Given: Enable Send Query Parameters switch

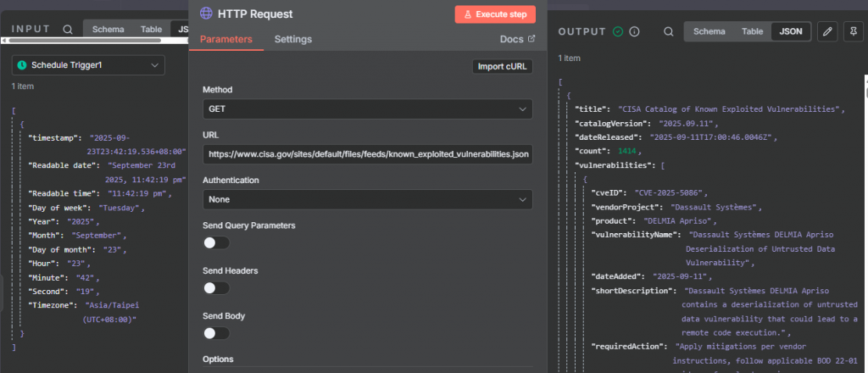Looking at the screenshot, I should click(216, 242).
